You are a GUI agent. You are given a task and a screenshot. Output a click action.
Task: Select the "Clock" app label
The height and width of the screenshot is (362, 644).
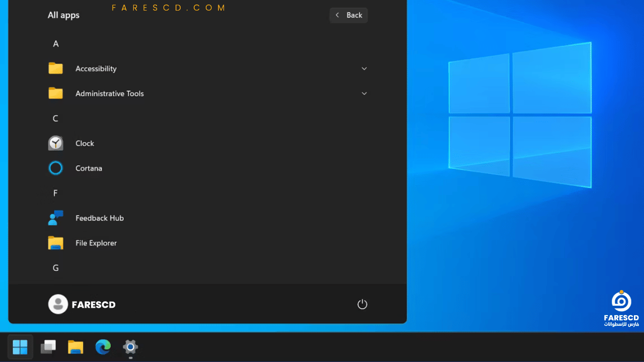[85, 143]
